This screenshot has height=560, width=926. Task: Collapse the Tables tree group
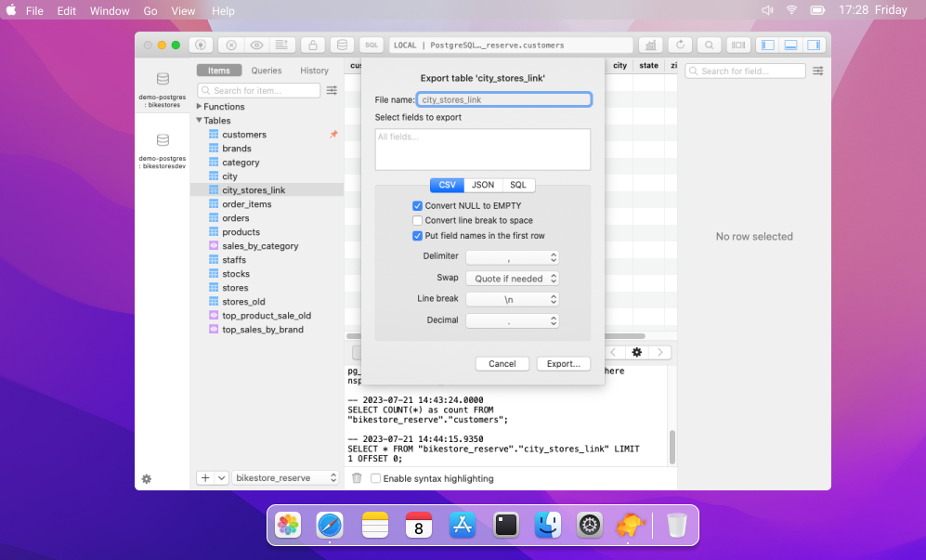199,121
